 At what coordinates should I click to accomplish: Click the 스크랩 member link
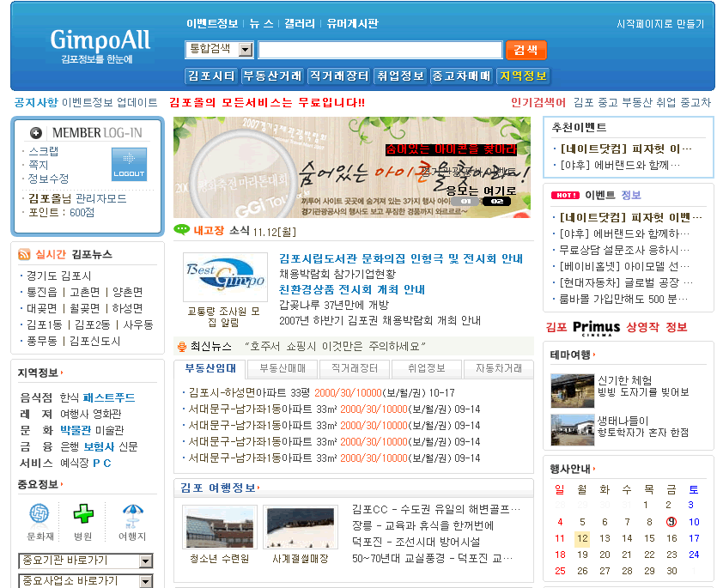pos(44,151)
